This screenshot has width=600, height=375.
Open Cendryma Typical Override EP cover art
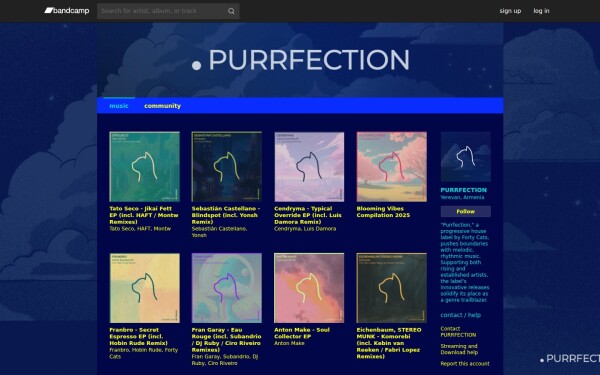[x=309, y=166]
